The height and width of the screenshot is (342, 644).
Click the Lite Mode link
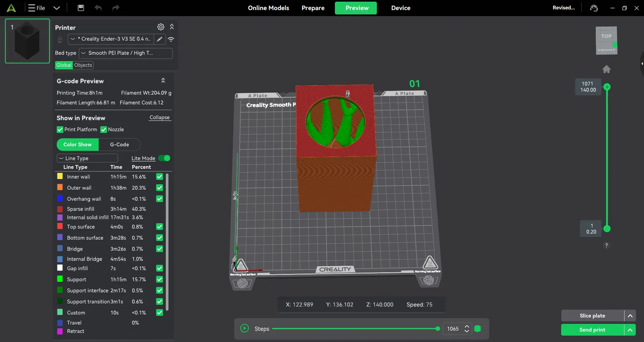point(143,158)
